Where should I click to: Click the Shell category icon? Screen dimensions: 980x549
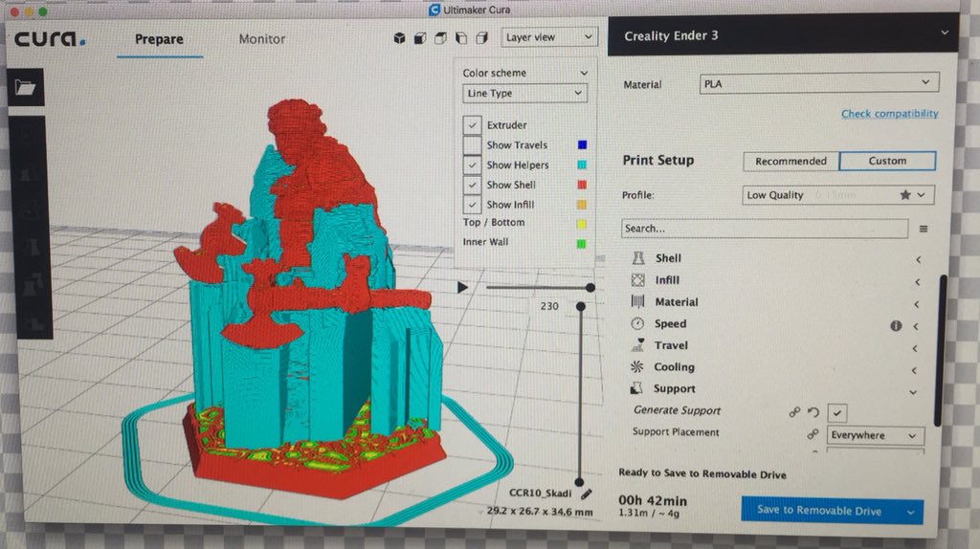tap(638, 258)
